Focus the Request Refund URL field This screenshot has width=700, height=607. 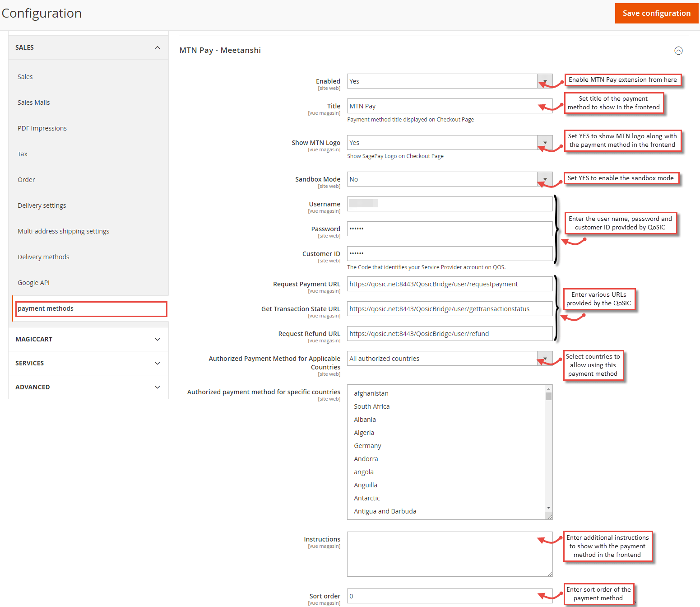point(450,334)
